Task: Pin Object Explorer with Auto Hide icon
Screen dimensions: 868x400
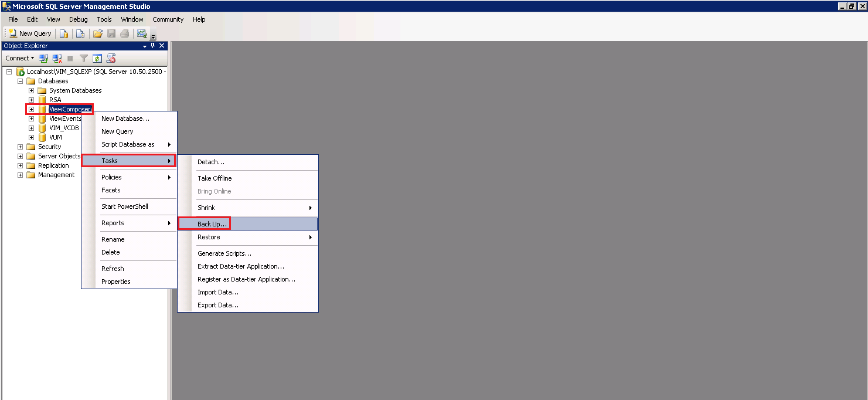Action: (x=153, y=46)
